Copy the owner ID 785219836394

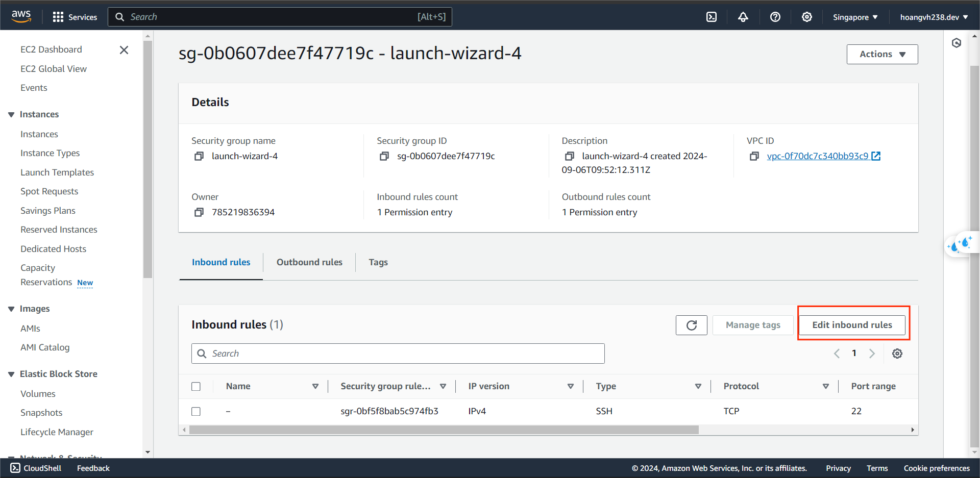(199, 212)
